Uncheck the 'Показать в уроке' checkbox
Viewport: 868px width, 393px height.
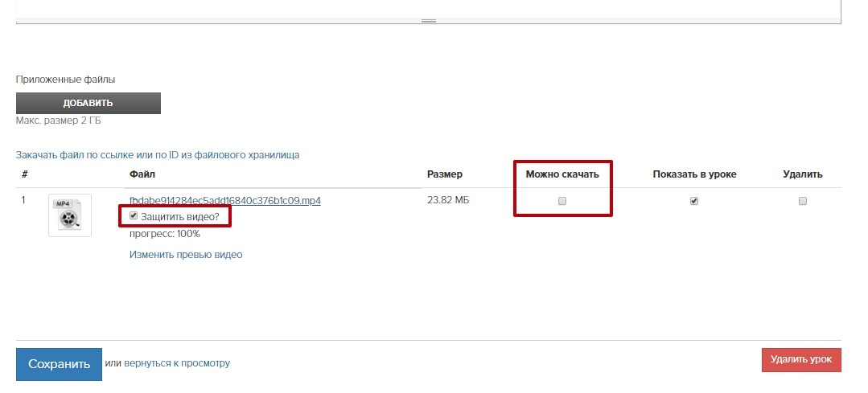[x=694, y=201]
